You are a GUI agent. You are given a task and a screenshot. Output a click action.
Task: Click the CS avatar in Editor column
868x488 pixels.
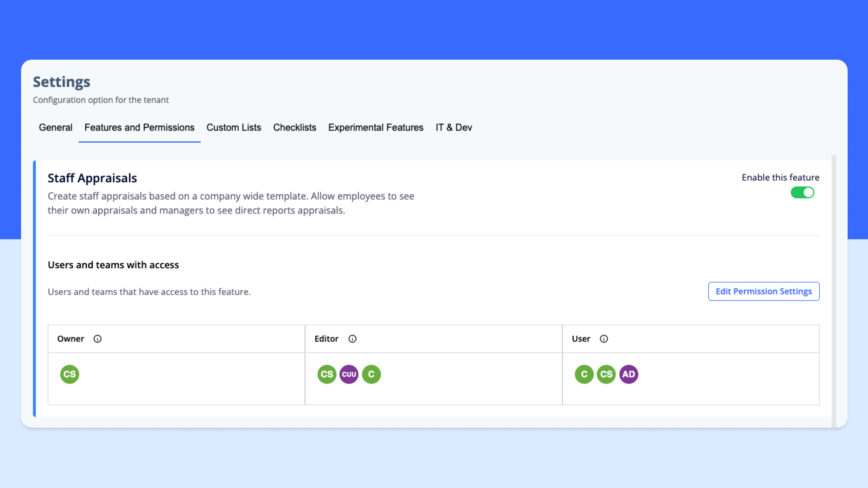327,374
